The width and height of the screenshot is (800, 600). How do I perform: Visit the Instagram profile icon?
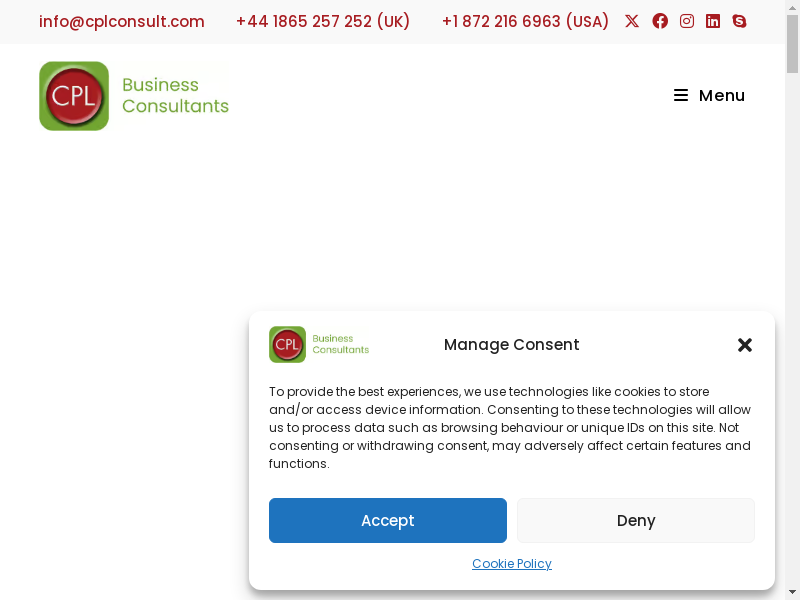[687, 21]
